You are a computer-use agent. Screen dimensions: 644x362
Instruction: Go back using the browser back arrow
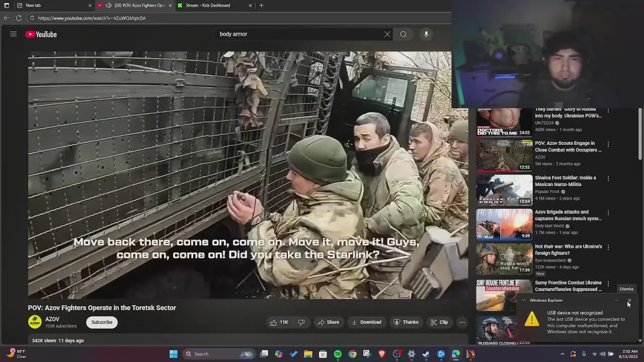[7, 18]
